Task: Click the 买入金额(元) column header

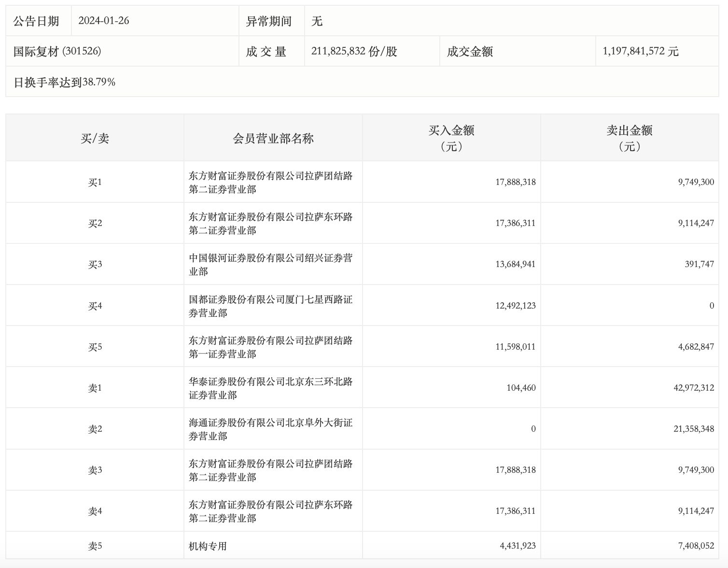Action: pos(451,138)
